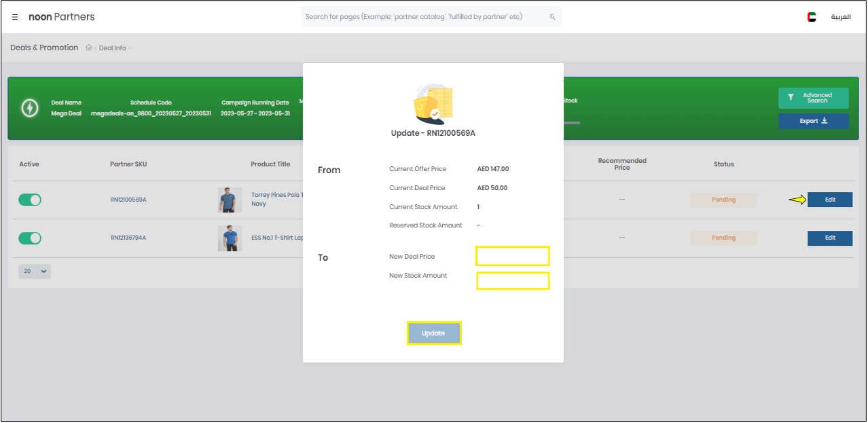Click the dialog title Update - RN12100569A

[433, 133]
